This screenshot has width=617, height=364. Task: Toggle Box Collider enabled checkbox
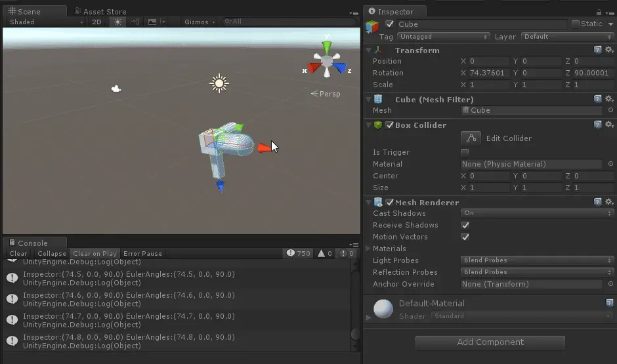click(x=389, y=125)
